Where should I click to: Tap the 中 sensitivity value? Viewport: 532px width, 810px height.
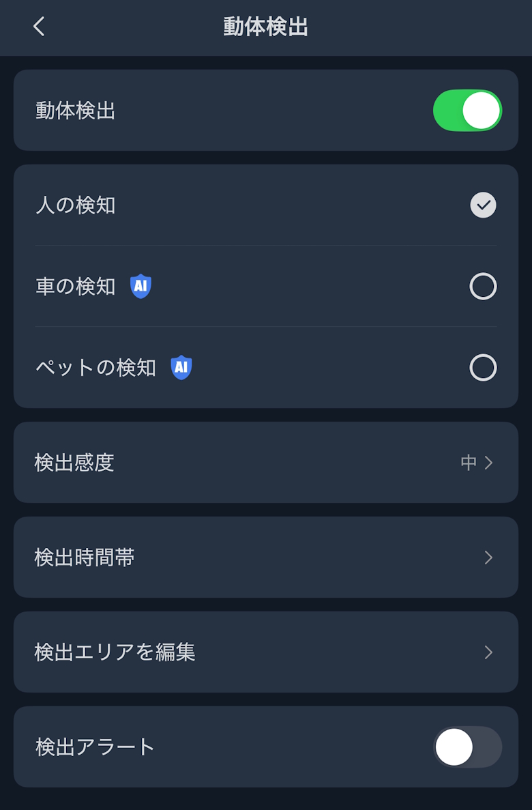(x=469, y=463)
